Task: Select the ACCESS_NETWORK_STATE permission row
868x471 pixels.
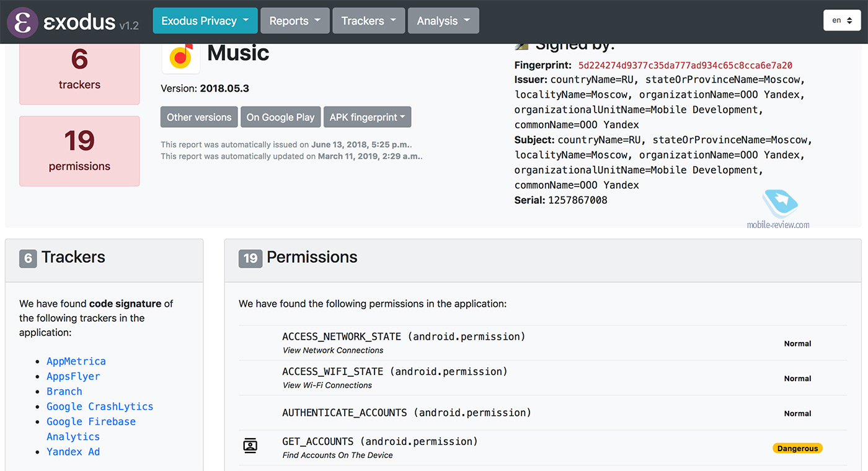Action: coord(543,343)
